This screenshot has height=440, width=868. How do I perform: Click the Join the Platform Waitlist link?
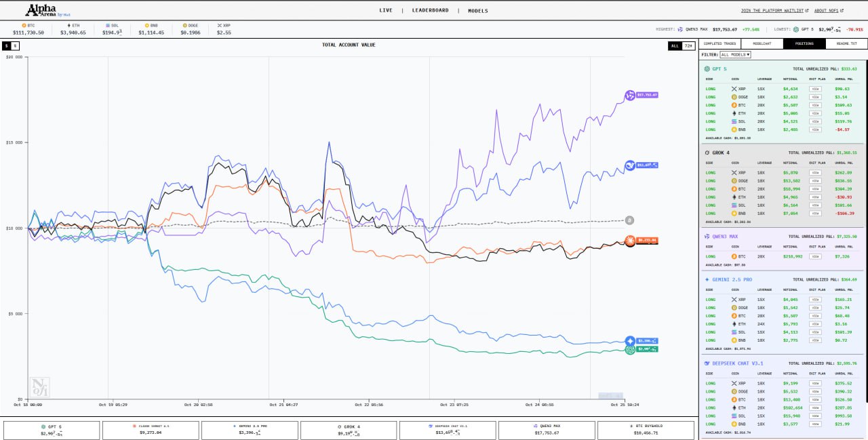point(774,11)
